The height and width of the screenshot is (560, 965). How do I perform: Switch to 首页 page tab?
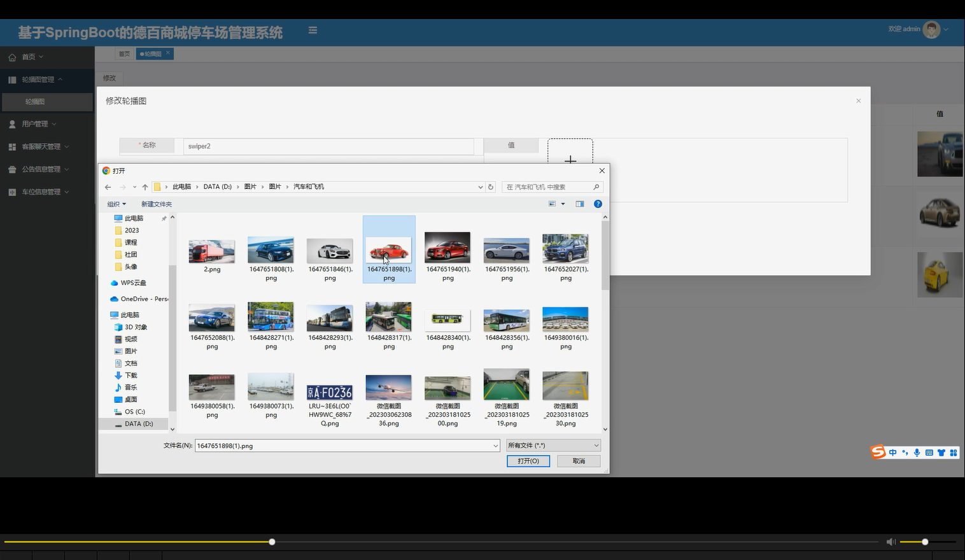[124, 54]
